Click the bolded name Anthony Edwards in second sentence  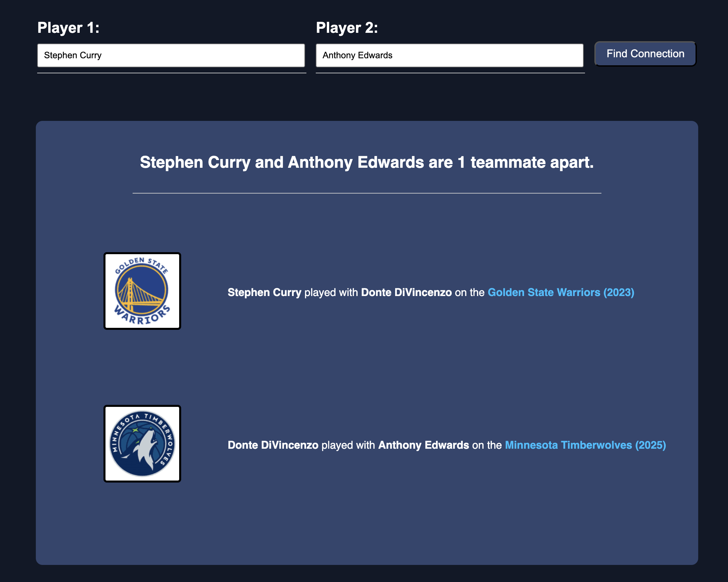tap(423, 445)
